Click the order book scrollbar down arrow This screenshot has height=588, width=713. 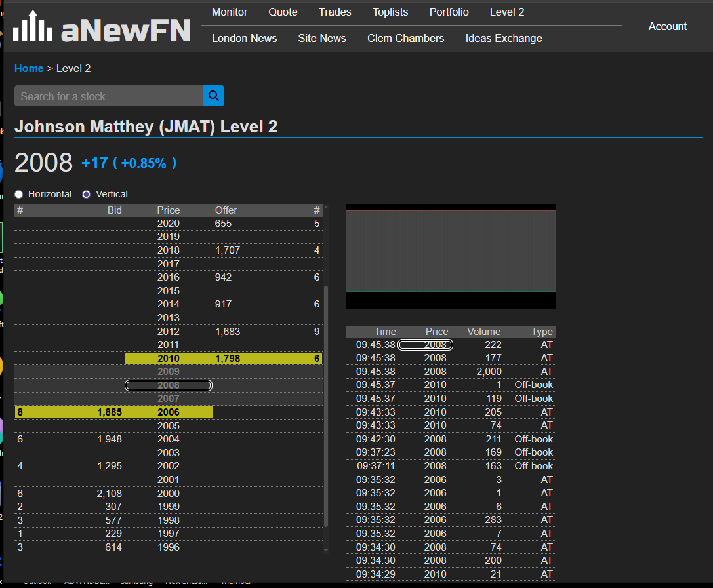pyautogui.click(x=326, y=550)
